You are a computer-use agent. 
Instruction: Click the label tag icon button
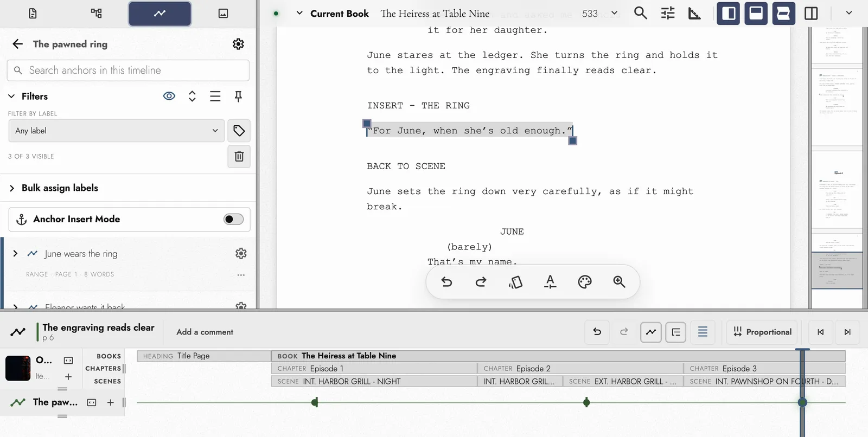[x=239, y=131]
